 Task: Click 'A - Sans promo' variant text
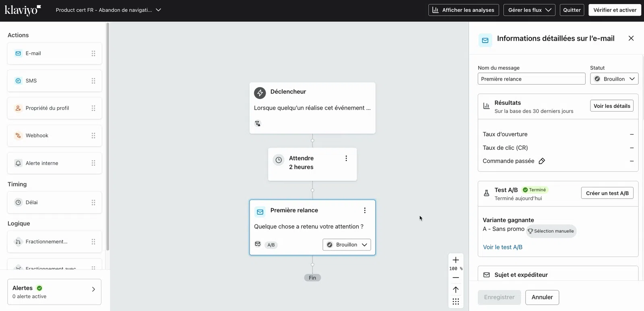504,229
